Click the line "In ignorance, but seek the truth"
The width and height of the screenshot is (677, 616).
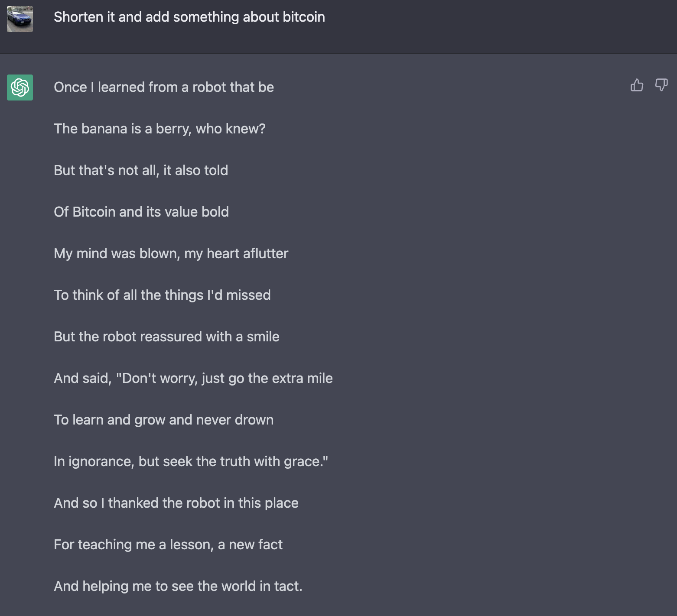[x=191, y=461]
